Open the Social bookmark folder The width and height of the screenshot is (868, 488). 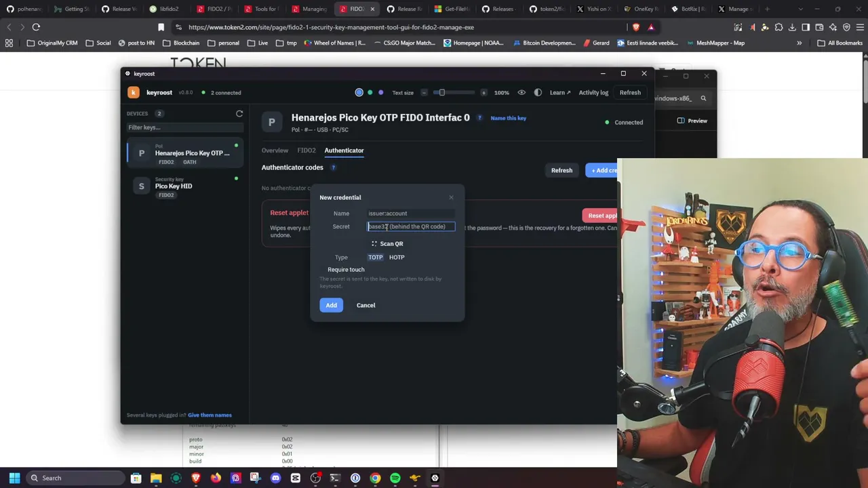coord(97,43)
